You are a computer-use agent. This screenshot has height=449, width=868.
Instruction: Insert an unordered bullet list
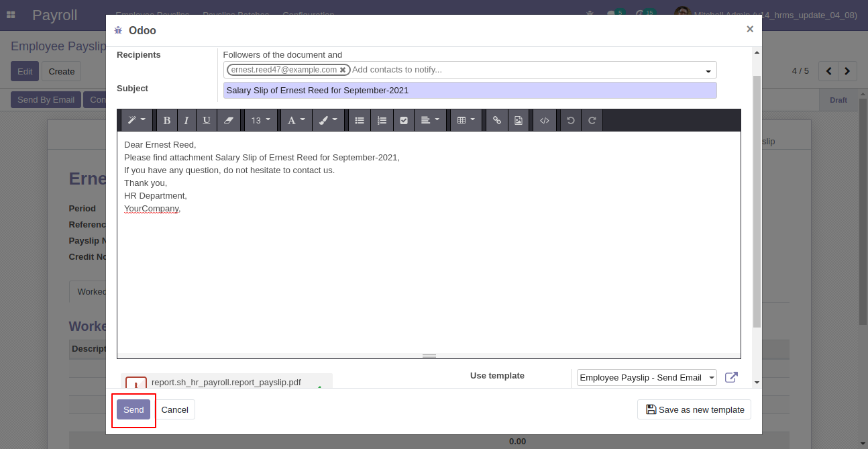pos(360,120)
